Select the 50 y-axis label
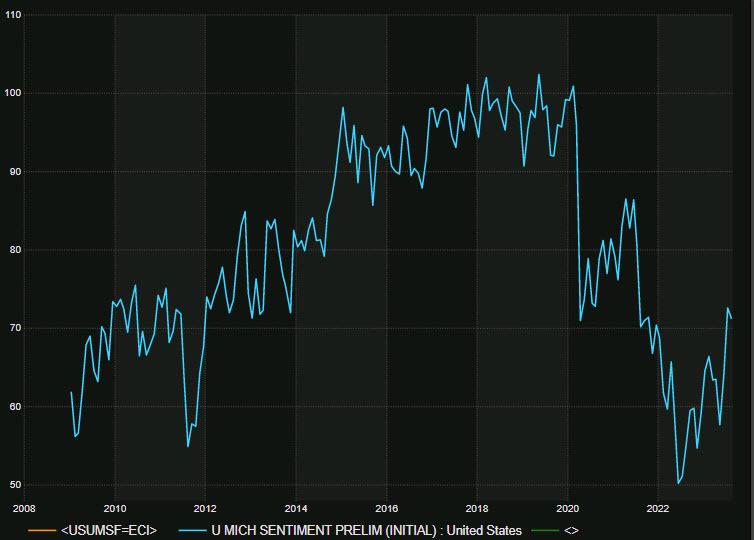The image size is (754, 540). coord(15,485)
